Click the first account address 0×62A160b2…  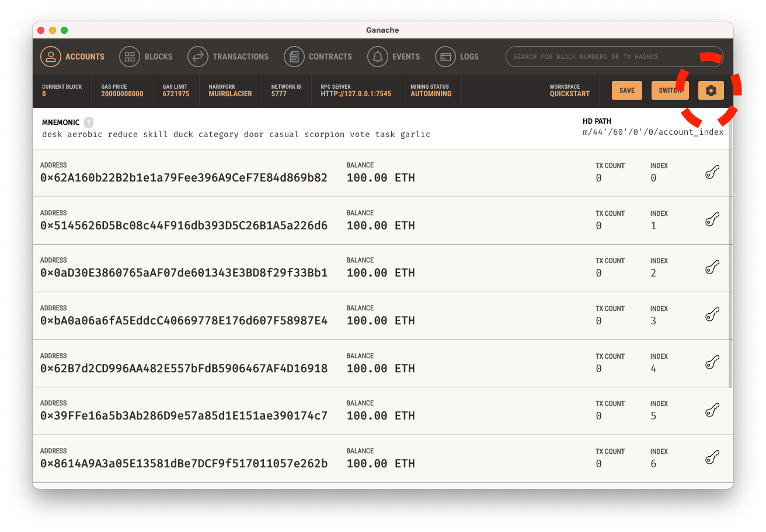pos(184,178)
